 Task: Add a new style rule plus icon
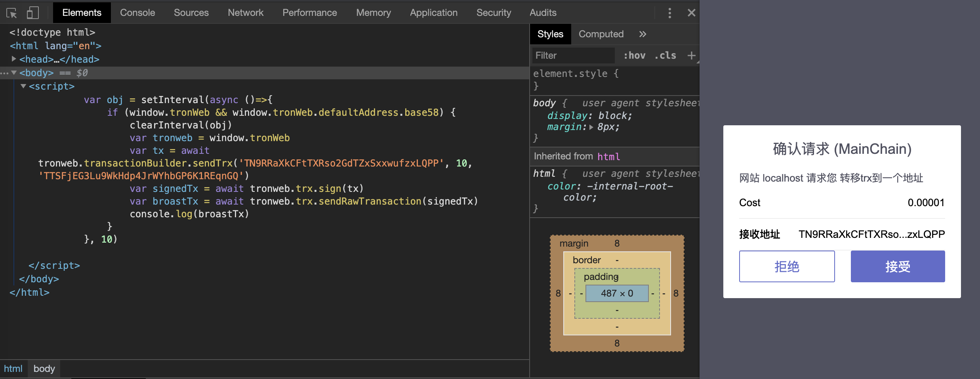point(691,56)
